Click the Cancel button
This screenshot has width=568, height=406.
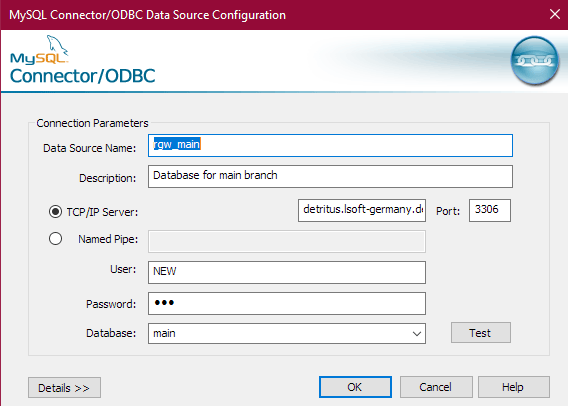click(436, 387)
